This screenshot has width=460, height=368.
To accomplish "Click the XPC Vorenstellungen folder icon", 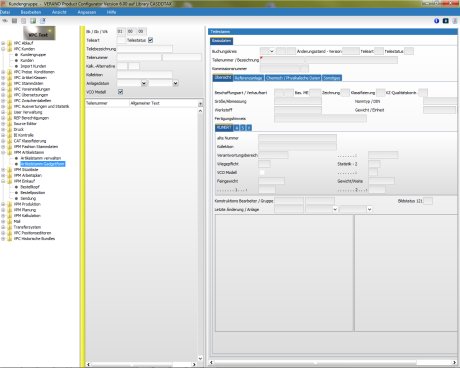I will pos(10,89).
